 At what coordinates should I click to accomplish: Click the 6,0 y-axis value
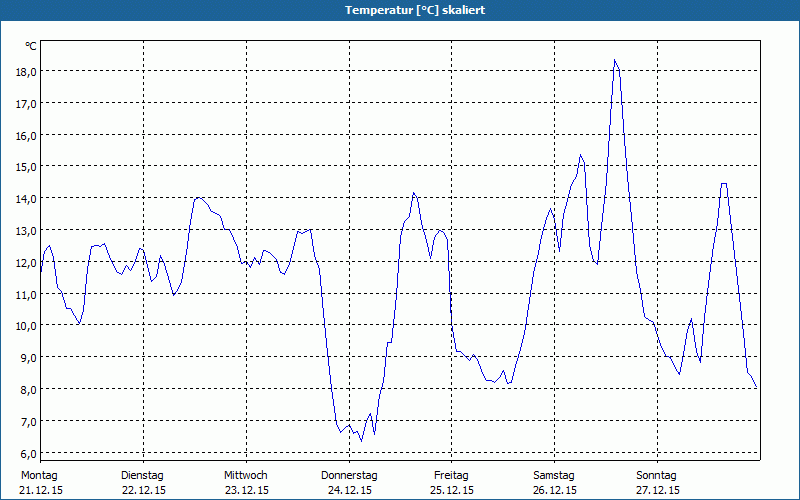(x=27, y=454)
